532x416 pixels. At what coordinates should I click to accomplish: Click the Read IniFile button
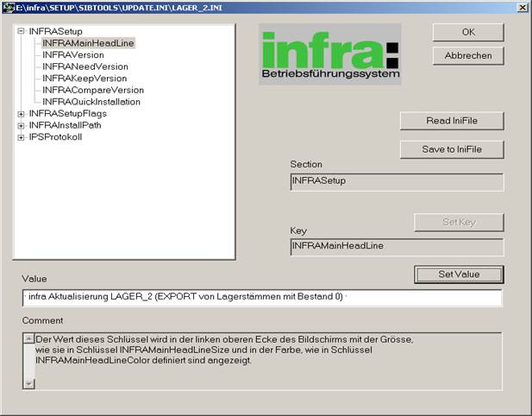point(451,121)
